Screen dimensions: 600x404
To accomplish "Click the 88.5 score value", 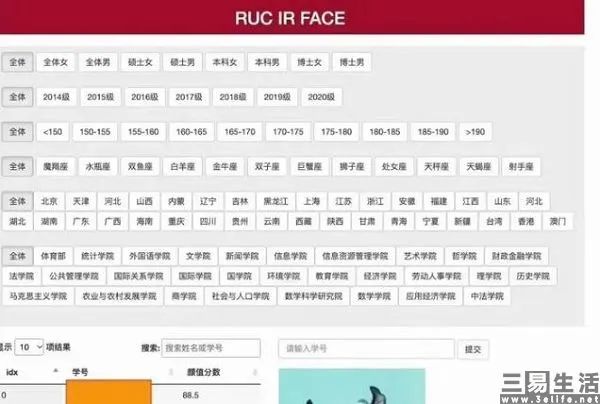I will (191, 395).
